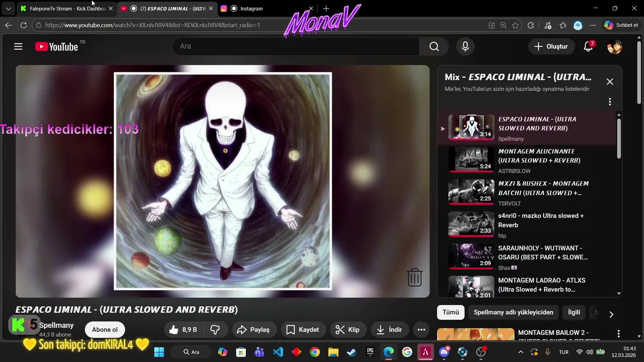The height and width of the screenshot is (362, 644).
Task: Close the FaleponeTv Kick tab
Action: (111, 9)
